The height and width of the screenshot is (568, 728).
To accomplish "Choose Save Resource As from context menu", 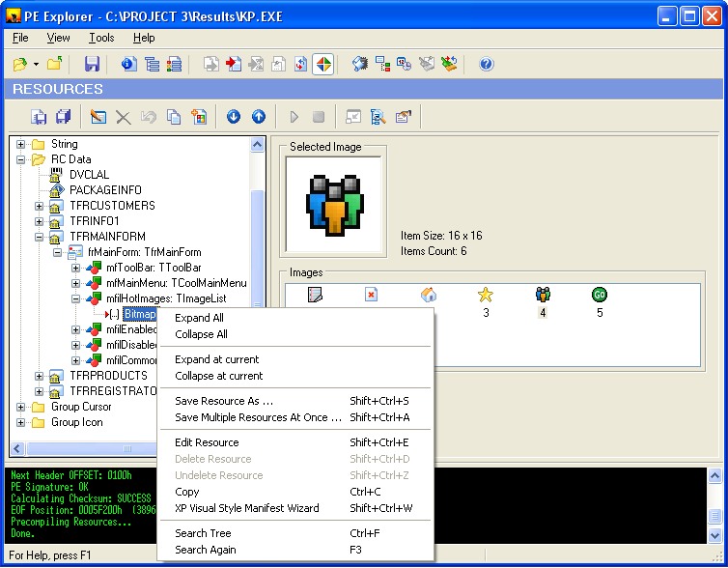I will 224,401.
